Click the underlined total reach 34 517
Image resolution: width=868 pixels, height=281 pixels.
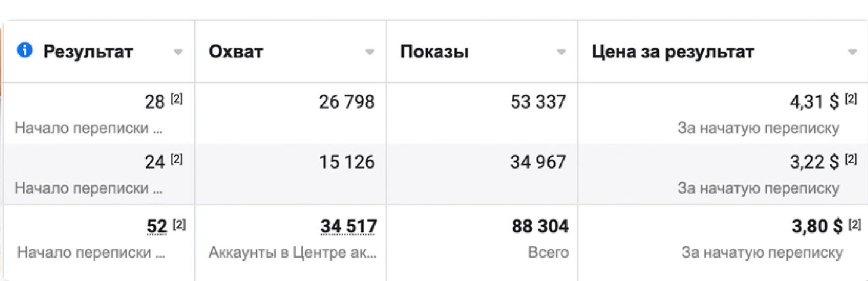349,226
